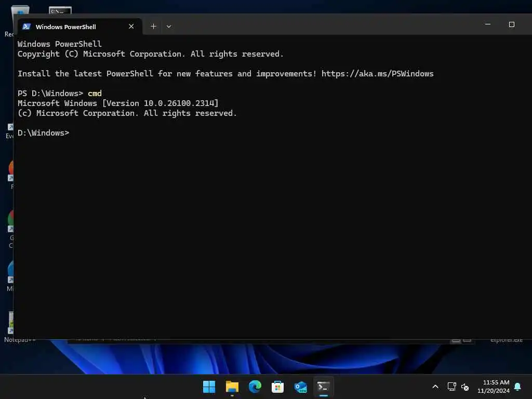The height and width of the screenshot is (399, 532).
Task: Open File Explorer from the taskbar
Action: pyautogui.click(x=232, y=387)
